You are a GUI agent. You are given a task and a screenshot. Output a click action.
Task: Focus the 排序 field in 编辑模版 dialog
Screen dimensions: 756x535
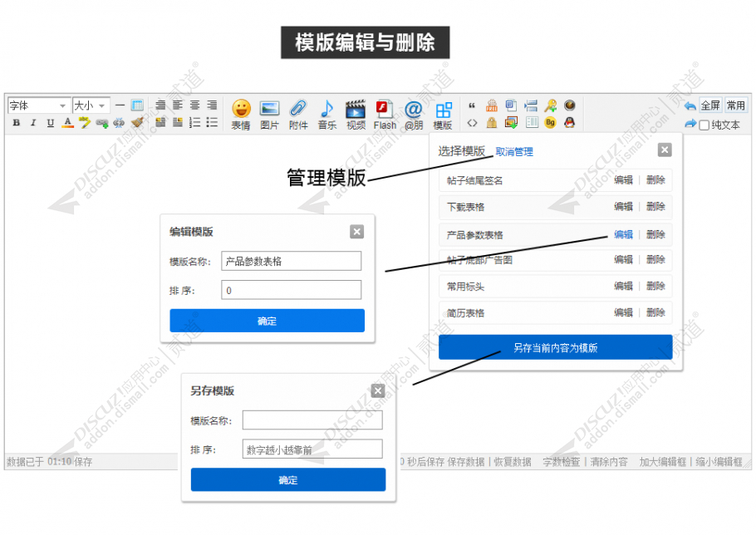coord(292,290)
